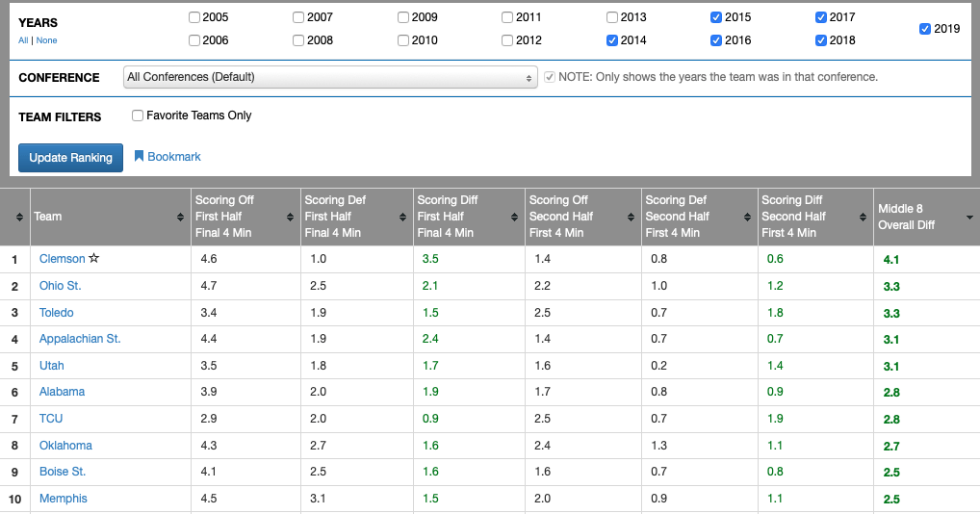
Task: Select the 2011 year checkbox
Action: [x=507, y=17]
